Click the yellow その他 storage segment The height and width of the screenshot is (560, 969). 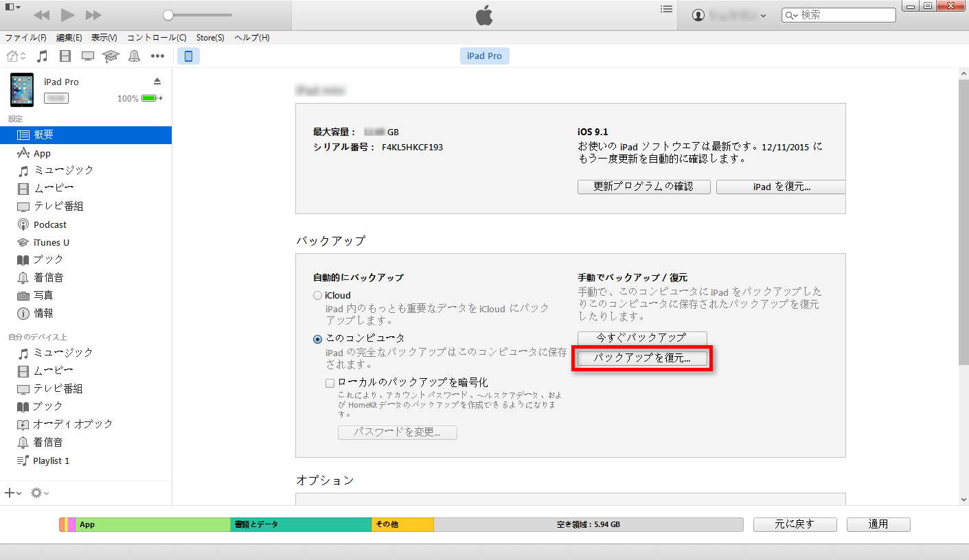(402, 524)
